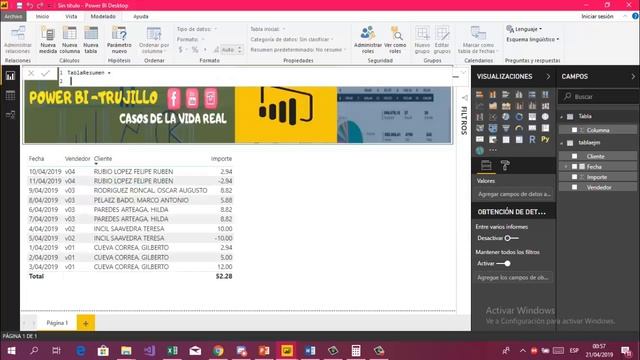Select the gauge visual icon
Image resolution: width=640 pixels, height=360 pixels.
coord(519,128)
